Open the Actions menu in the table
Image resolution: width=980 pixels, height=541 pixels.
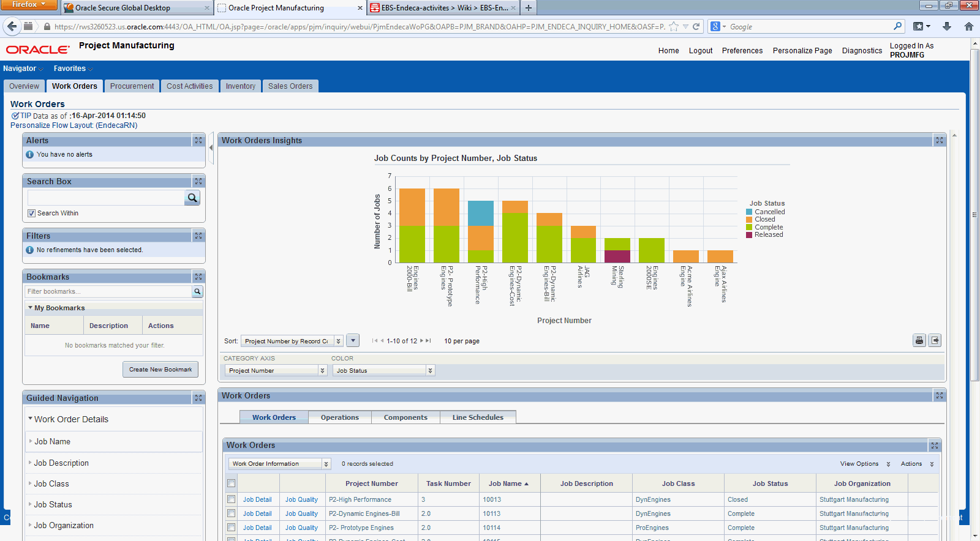coord(917,464)
